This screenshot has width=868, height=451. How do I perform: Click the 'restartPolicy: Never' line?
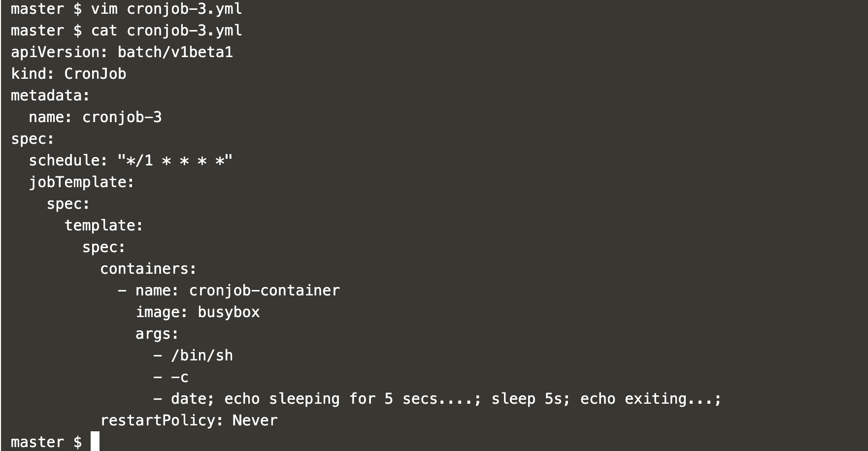pyautogui.click(x=189, y=420)
